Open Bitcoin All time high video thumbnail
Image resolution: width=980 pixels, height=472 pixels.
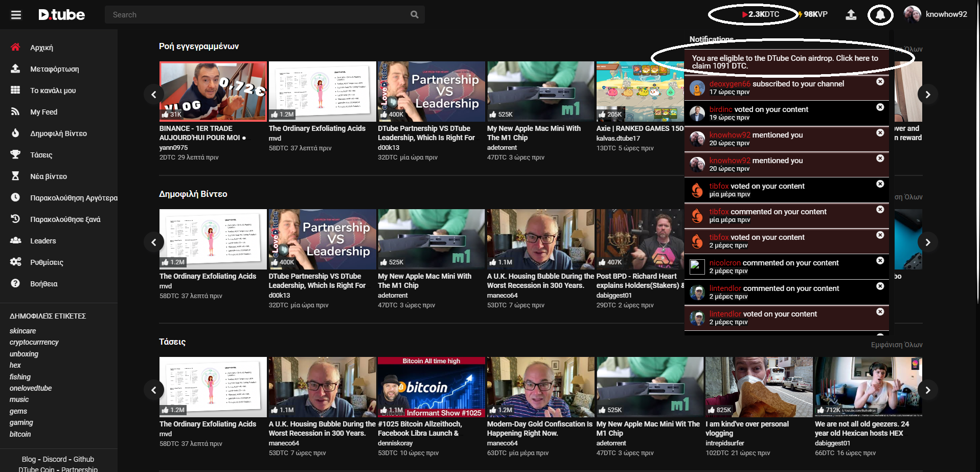pyautogui.click(x=431, y=387)
